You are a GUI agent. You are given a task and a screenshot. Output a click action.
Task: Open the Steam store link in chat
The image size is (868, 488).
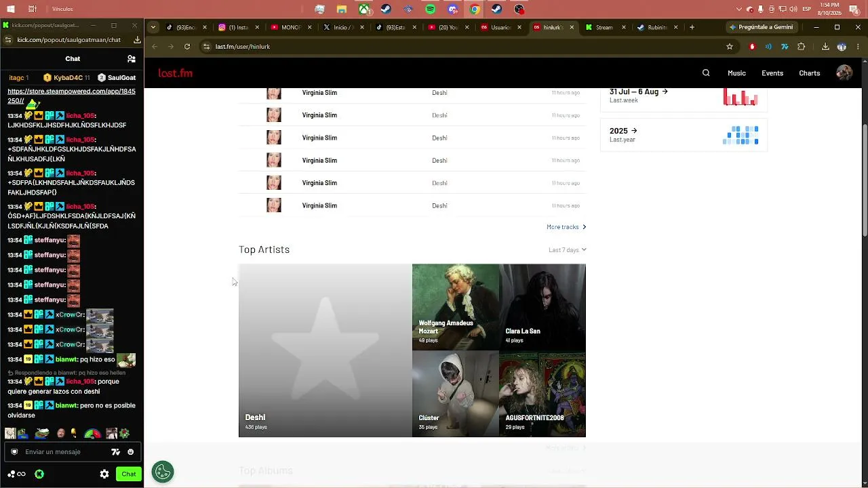coord(71,96)
